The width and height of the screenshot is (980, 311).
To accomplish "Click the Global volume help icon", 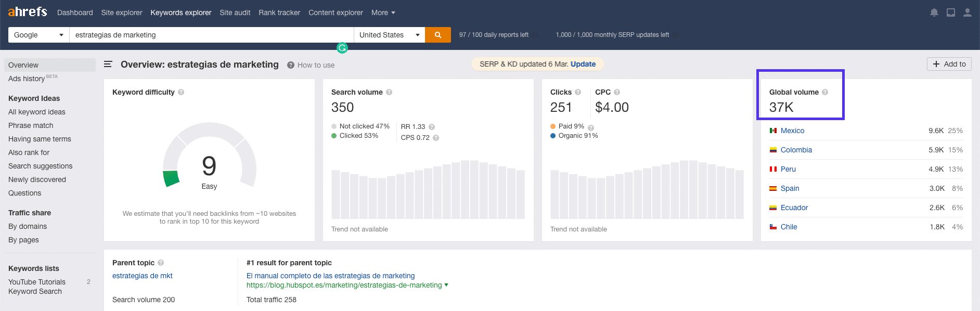I will [825, 92].
